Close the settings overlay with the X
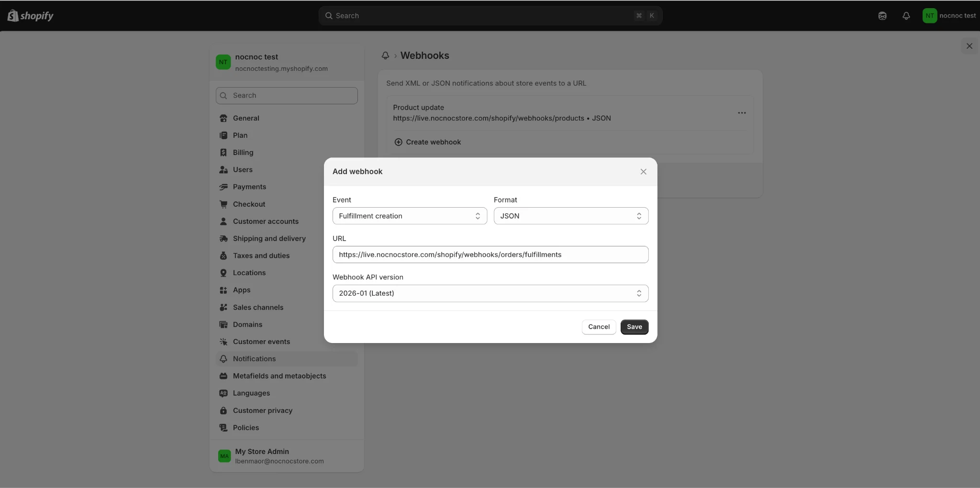Viewport: 980px width, 488px height. pos(969,46)
